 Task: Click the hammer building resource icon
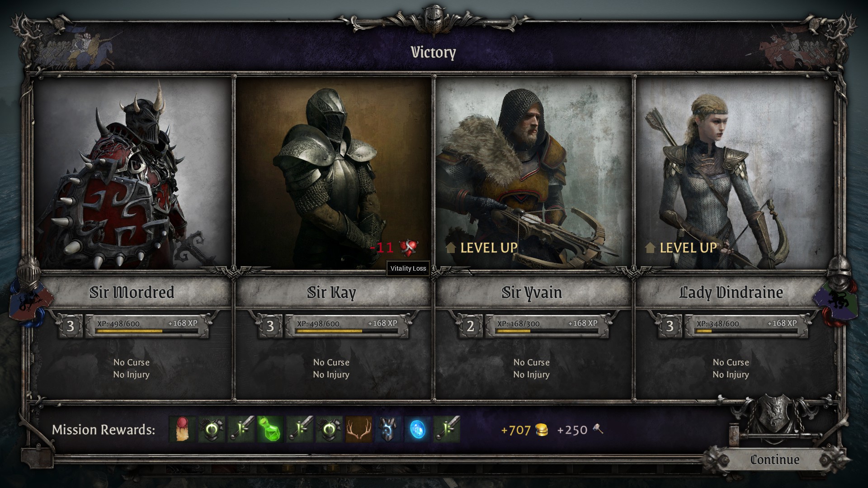(x=598, y=429)
